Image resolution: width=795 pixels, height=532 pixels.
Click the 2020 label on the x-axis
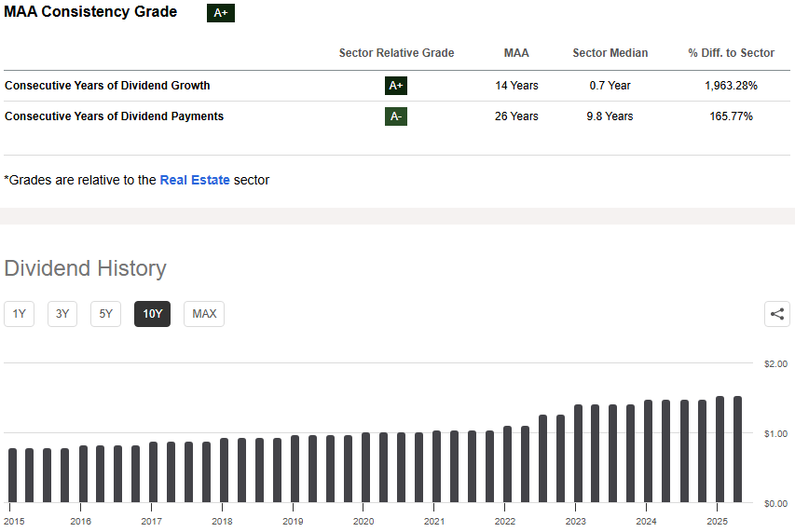(363, 521)
